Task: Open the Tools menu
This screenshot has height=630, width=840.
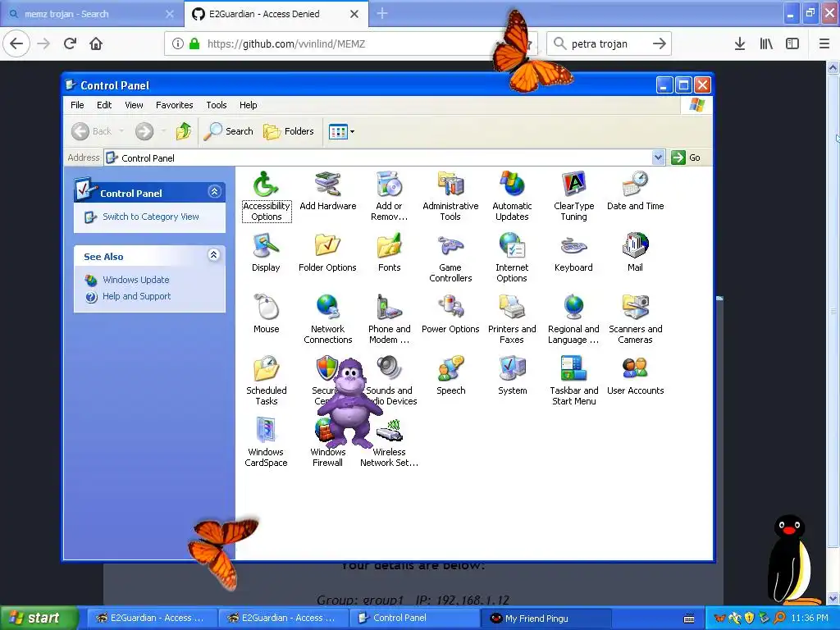Action: (217, 105)
